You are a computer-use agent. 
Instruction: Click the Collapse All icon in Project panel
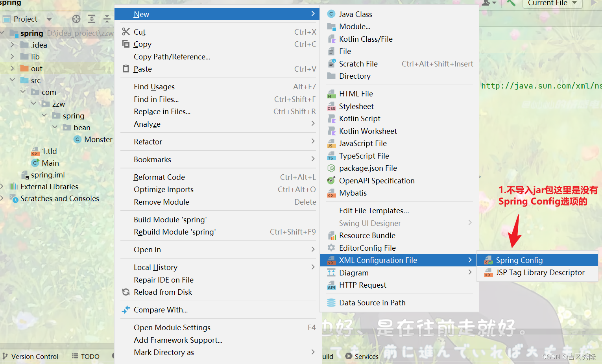point(107,19)
